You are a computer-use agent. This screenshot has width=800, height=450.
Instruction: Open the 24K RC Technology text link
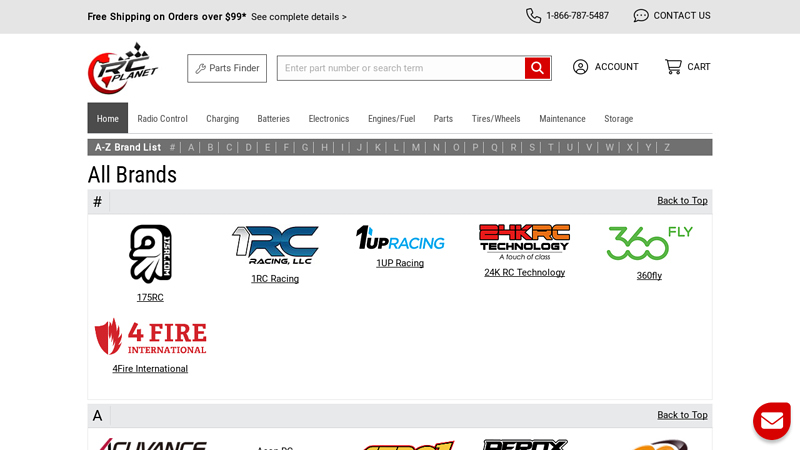click(524, 272)
